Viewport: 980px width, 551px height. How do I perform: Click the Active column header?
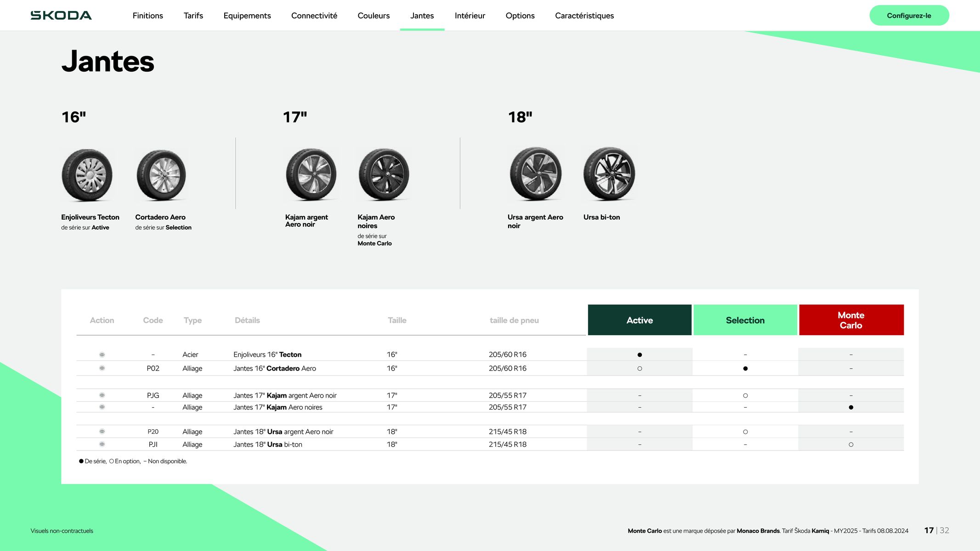coord(640,320)
